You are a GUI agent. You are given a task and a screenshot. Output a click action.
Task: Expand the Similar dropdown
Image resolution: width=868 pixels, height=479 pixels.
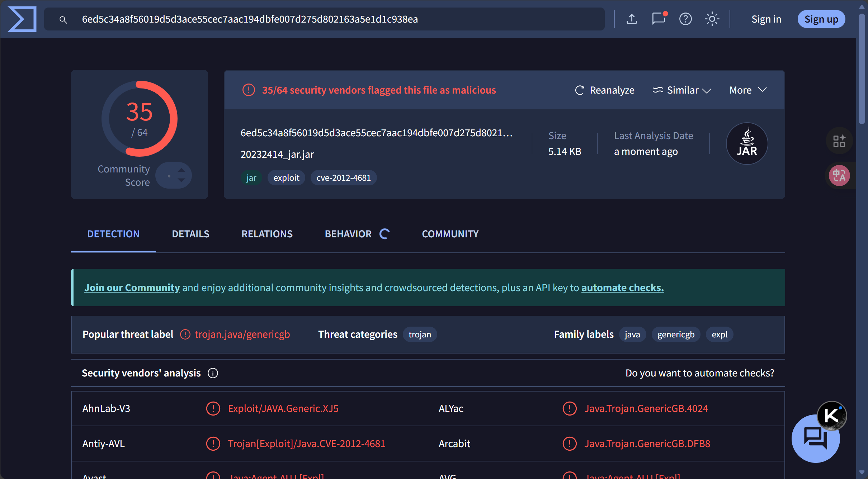coord(681,90)
